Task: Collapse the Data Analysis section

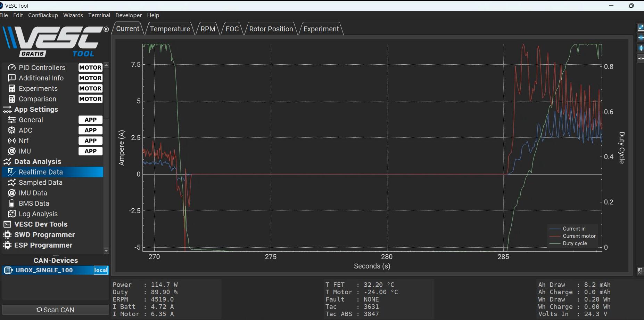Action: coord(53,161)
